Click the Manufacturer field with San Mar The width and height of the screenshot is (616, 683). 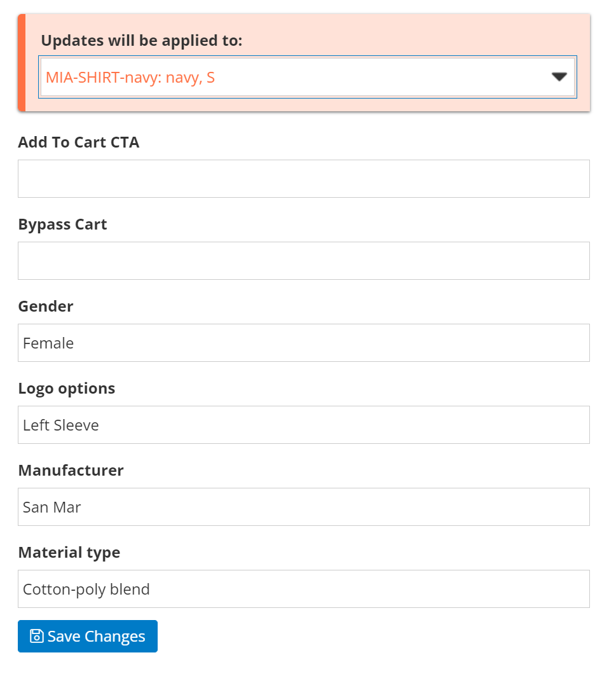coord(303,507)
